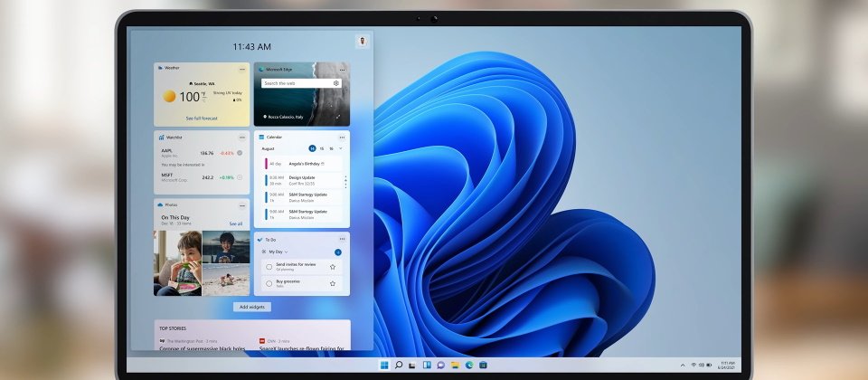Viewport: 868px width, 380px height.
Task: Click the sun weather icon
Action: coord(169,97)
